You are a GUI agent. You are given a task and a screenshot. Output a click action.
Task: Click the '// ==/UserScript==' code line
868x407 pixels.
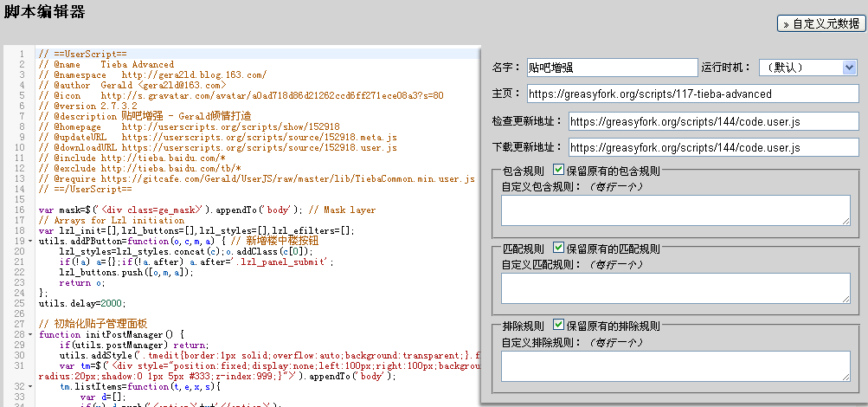click(x=86, y=190)
